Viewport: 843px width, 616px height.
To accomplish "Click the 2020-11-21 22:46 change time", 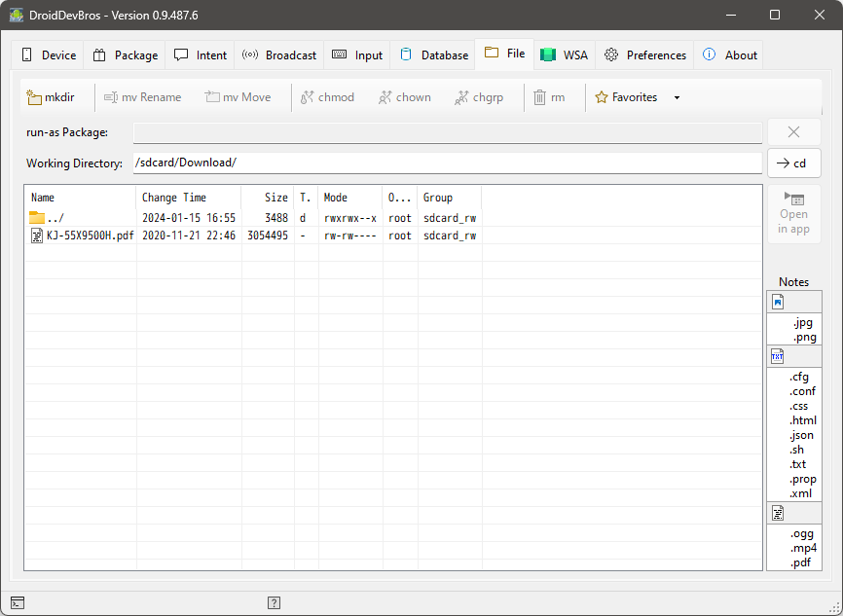I will tap(189, 236).
